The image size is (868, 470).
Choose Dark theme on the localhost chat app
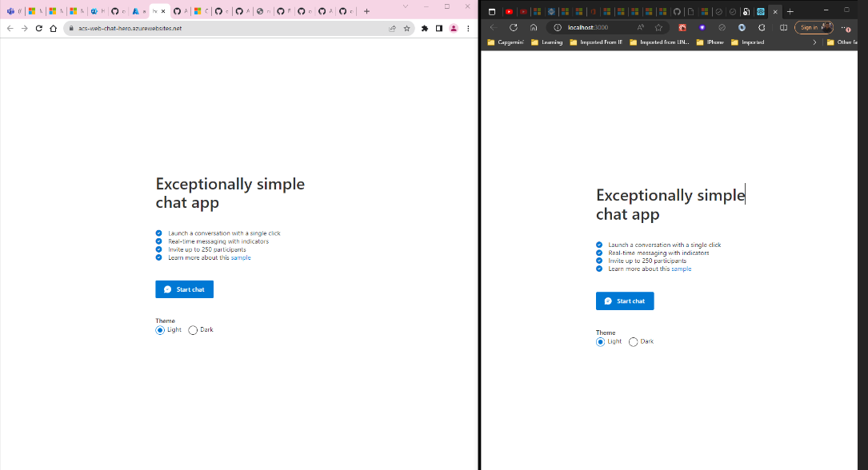coord(634,341)
